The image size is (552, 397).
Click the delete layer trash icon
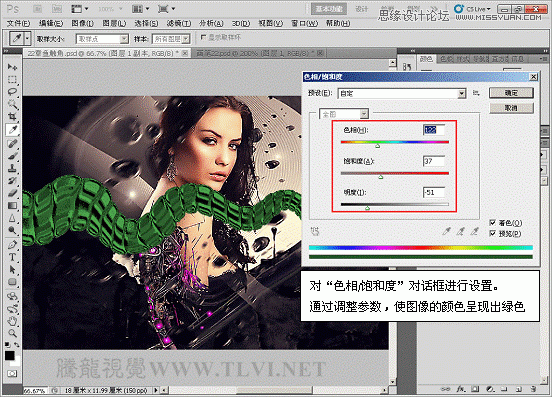[x=533, y=389]
